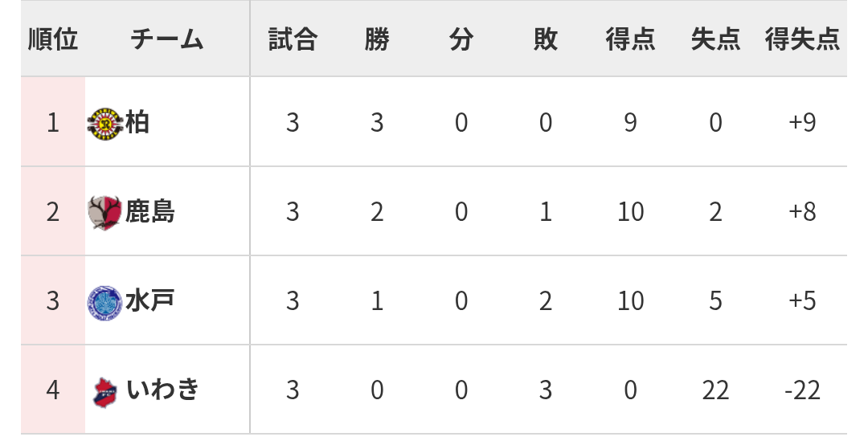Click the Iwaki FC team crest icon

pos(105,391)
